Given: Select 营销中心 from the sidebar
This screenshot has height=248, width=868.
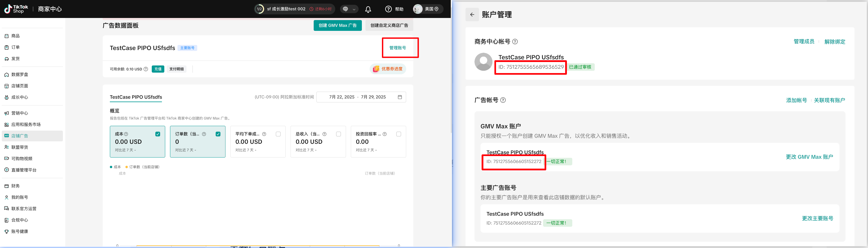Looking at the screenshot, I should pos(20,114).
